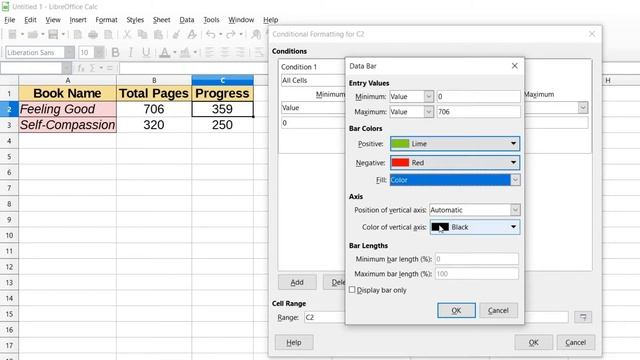Screen dimensions: 640x360
Task: Click the Align Left icon
Action: tap(209, 52)
